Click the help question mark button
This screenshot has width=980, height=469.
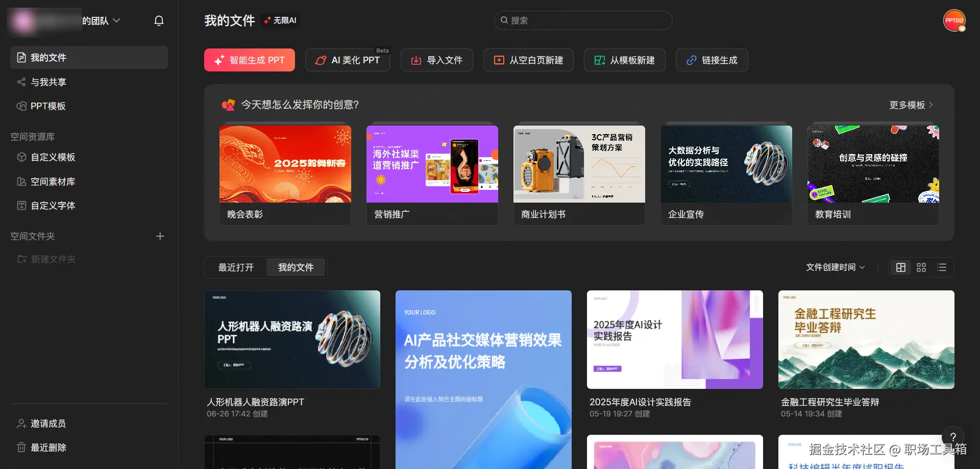click(x=953, y=437)
